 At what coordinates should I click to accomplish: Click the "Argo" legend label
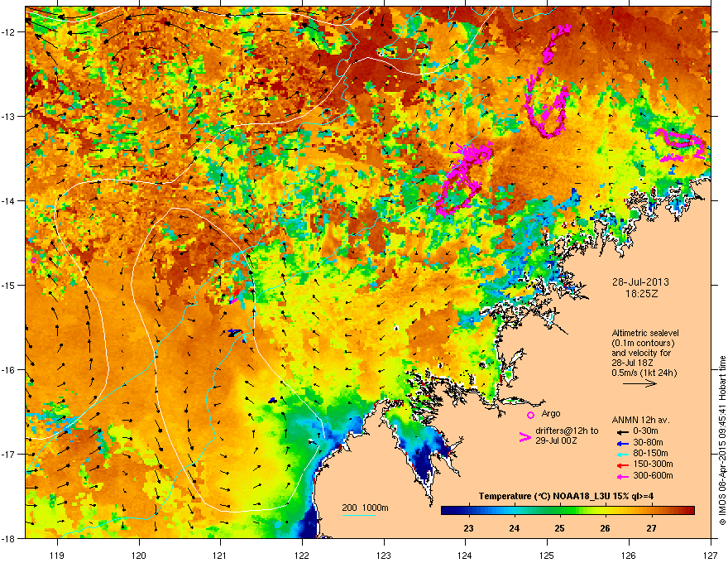coord(551,413)
